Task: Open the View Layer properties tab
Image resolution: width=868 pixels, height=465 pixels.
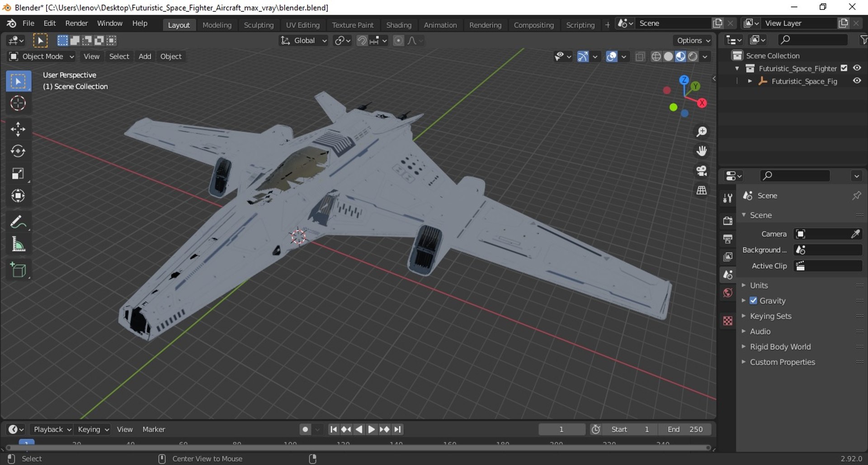Action: (x=728, y=257)
